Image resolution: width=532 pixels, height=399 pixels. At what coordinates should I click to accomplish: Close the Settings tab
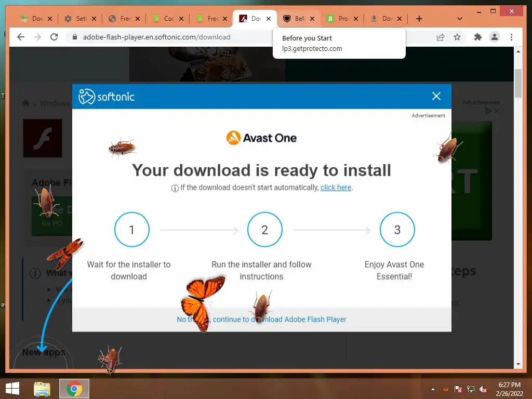94,19
